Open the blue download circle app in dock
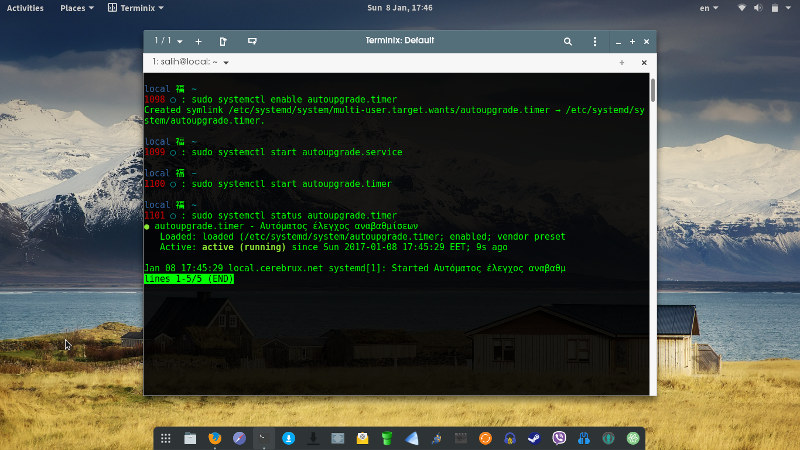The image size is (800, 450). [x=288, y=438]
